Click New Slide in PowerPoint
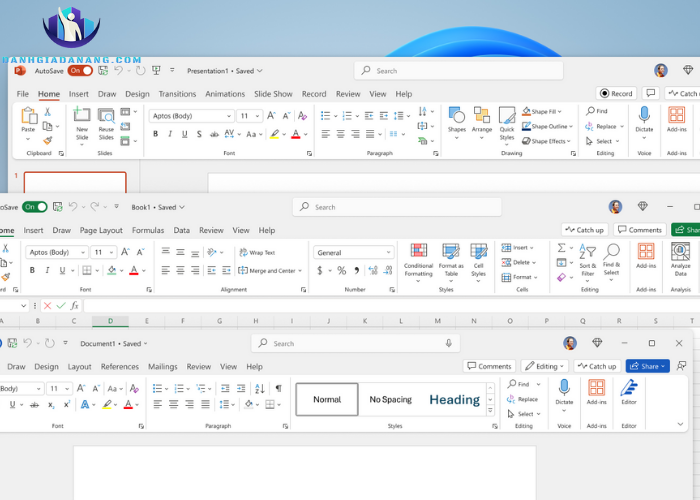 click(x=82, y=125)
